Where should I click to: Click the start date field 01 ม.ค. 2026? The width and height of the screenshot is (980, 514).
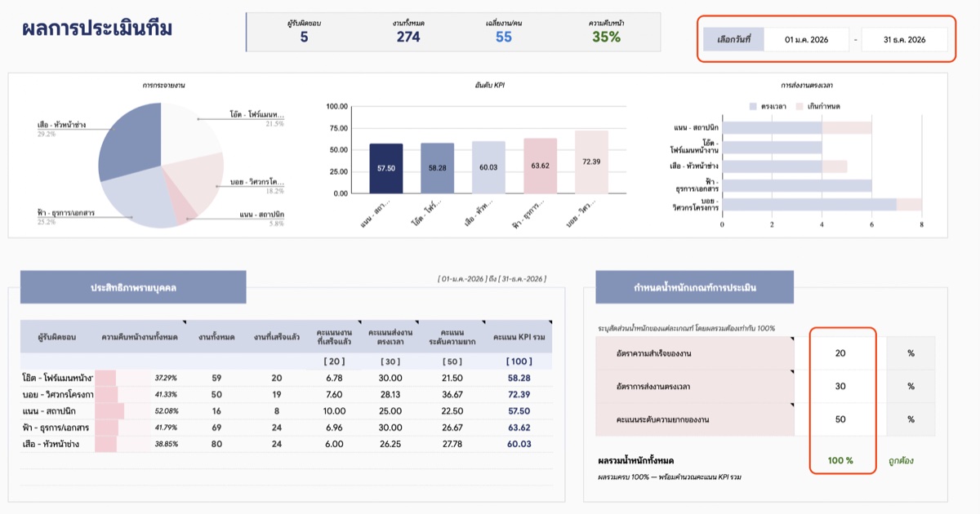(x=806, y=39)
